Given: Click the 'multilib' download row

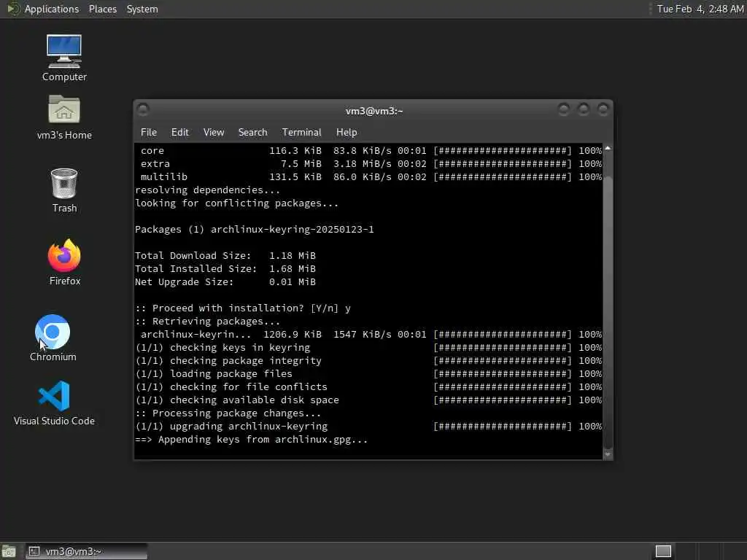Looking at the screenshot, I should (x=371, y=177).
